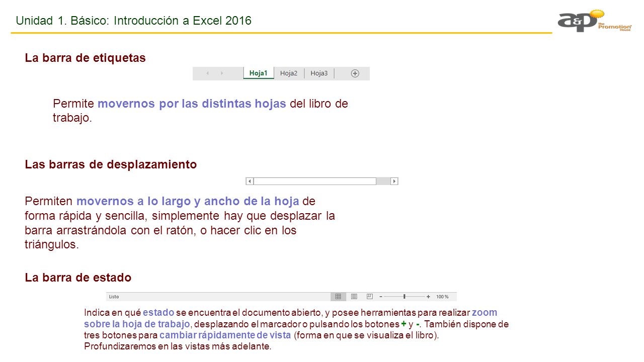Click the zoom out minus button
The width and height of the screenshot is (644, 362).
[x=381, y=297]
